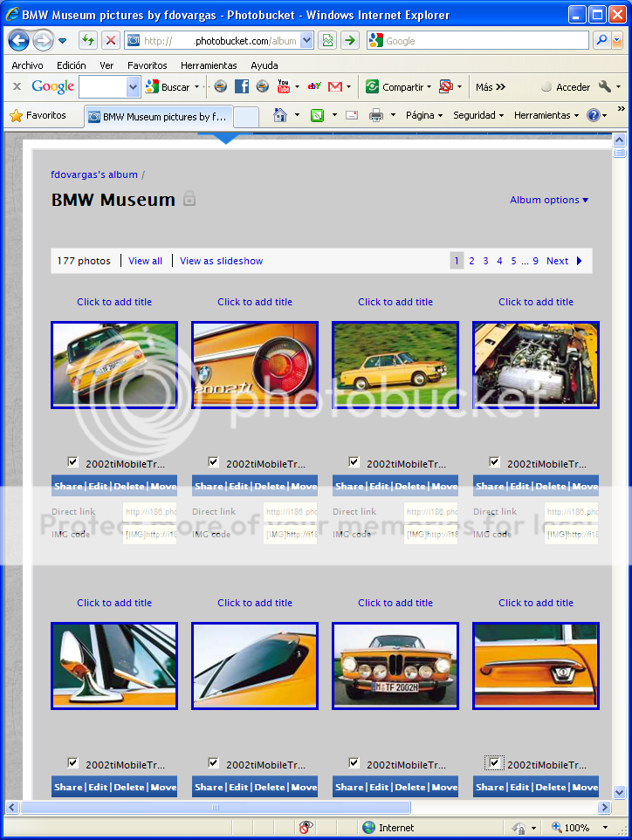Image resolution: width=632 pixels, height=840 pixels.
Task: Toggle checkbox under the front grille photo
Action: point(354,763)
